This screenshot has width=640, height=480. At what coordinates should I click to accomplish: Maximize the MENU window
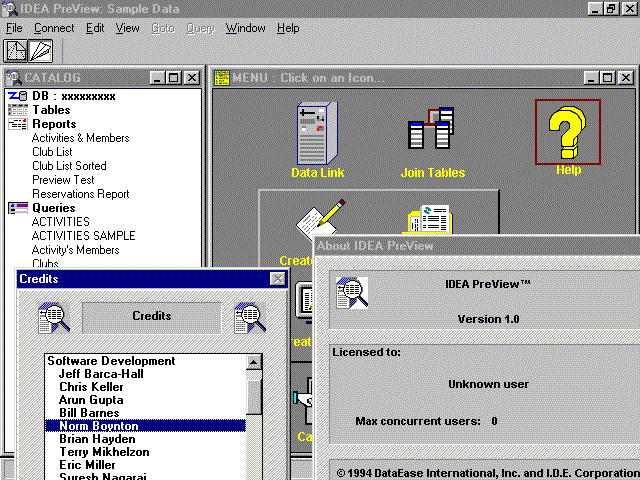pyautogui.click(x=607, y=78)
